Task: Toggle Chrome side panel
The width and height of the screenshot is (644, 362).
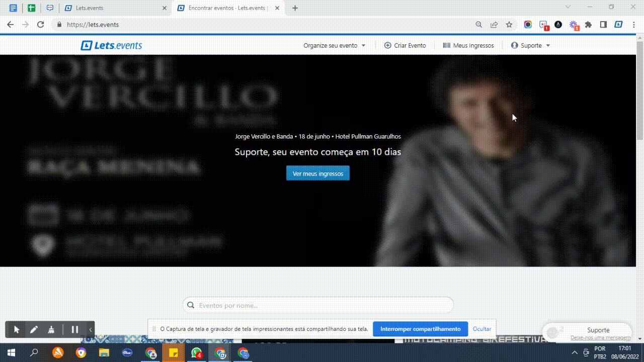Action: (x=603, y=25)
